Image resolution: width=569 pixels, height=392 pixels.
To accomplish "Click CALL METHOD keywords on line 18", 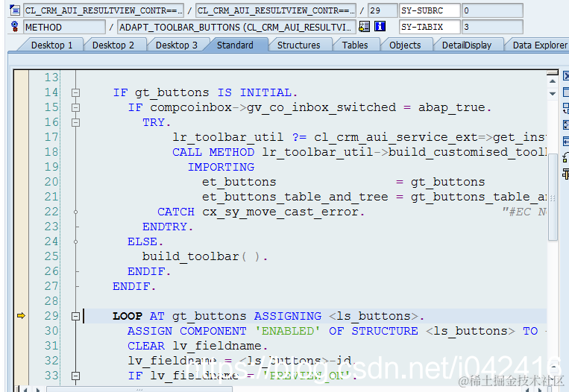I will (213, 152).
